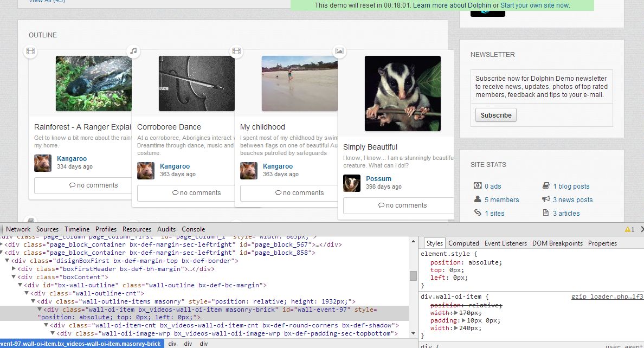Image resolution: width=644 pixels, height=348 pixels.
Task: Click the ads icon in Site Stats
Action: (478, 186)
